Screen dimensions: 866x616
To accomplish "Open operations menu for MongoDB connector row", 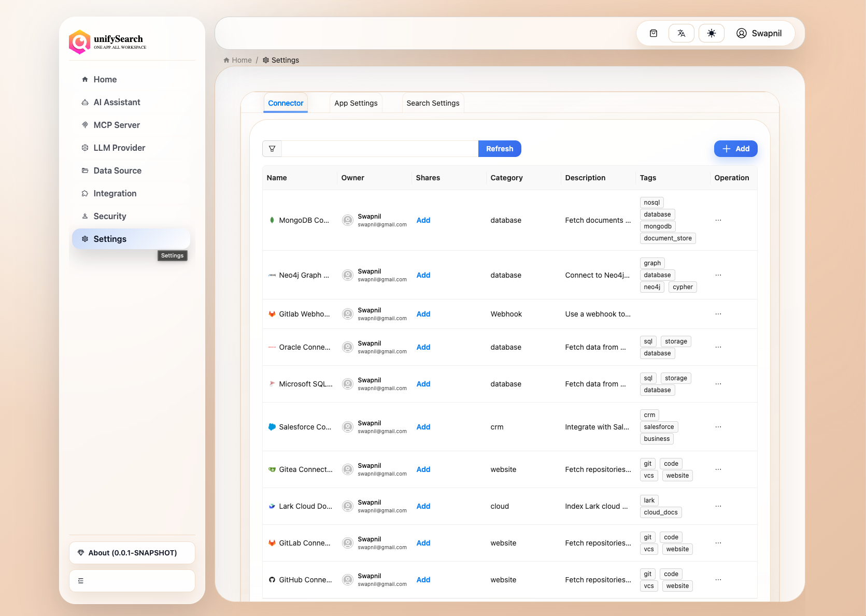I will (x=718, y=220).
